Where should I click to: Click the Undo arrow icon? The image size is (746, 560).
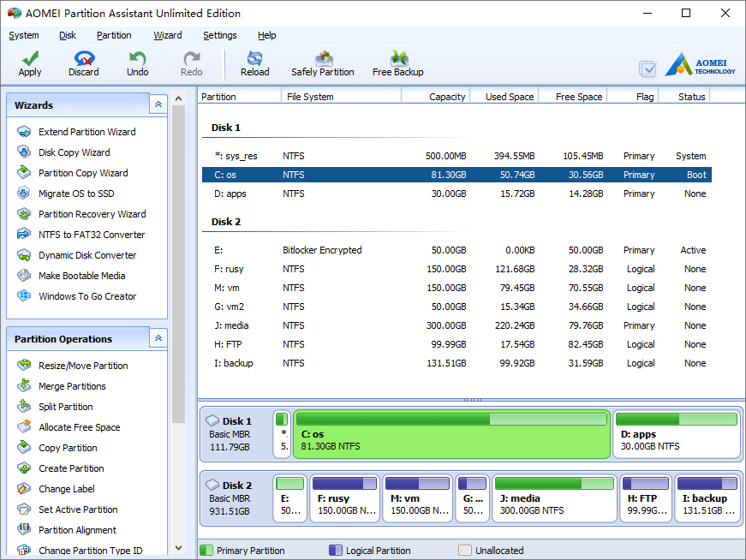pyautogui.click(x=138, y=58)
